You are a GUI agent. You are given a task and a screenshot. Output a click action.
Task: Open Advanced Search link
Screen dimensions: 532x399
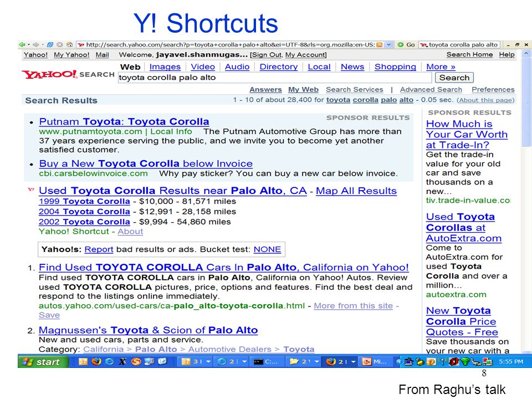click(x=431, y=90)
